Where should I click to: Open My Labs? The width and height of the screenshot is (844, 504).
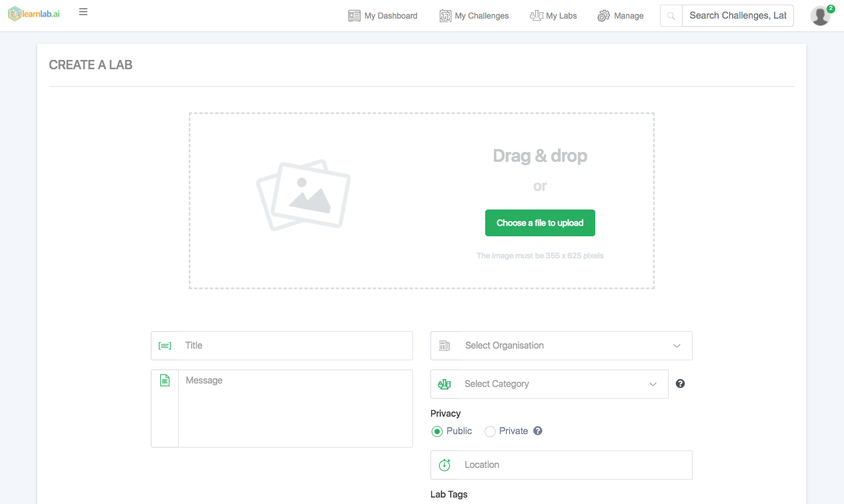553,16
